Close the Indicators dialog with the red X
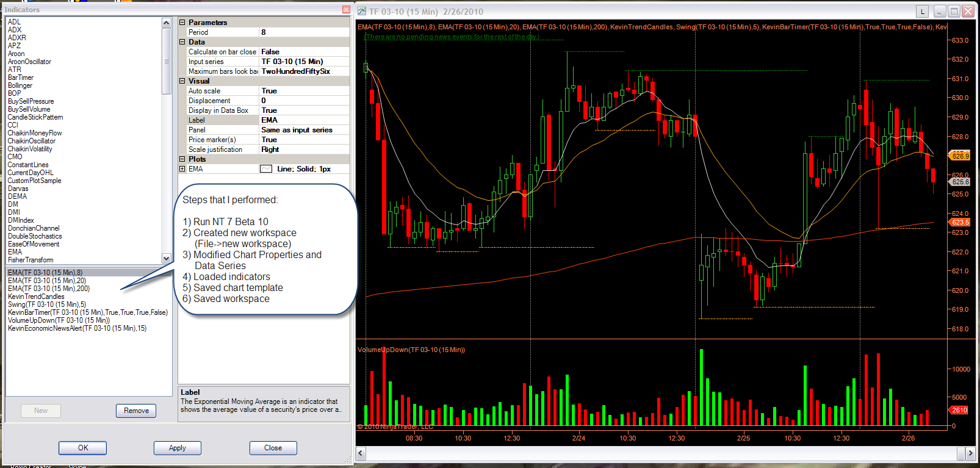Image resolution: width=980 pixels, height=468 pixels. click(346, 9)
